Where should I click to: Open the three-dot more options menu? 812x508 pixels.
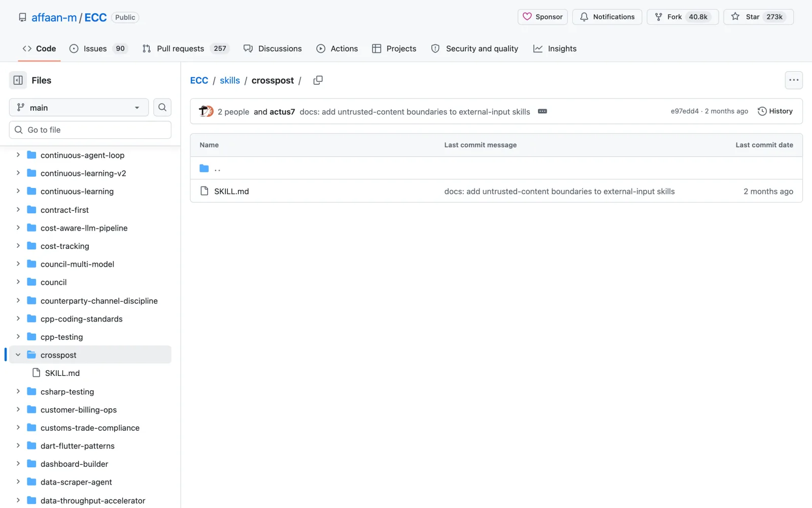tap(794, 80)
